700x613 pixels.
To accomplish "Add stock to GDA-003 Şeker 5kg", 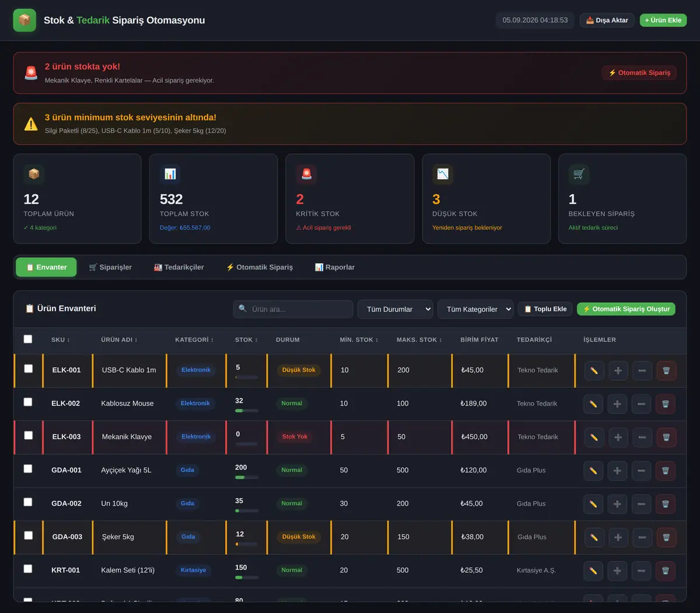I will click(618, 537).
